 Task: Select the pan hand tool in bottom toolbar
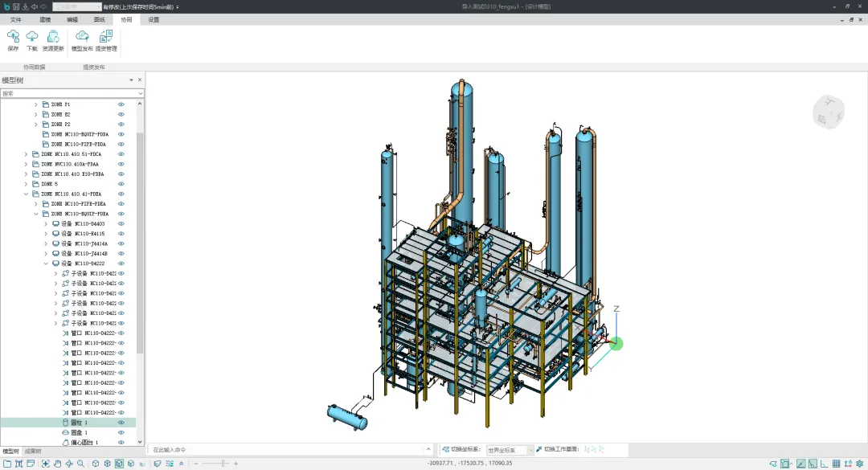(x=57, y=464)
